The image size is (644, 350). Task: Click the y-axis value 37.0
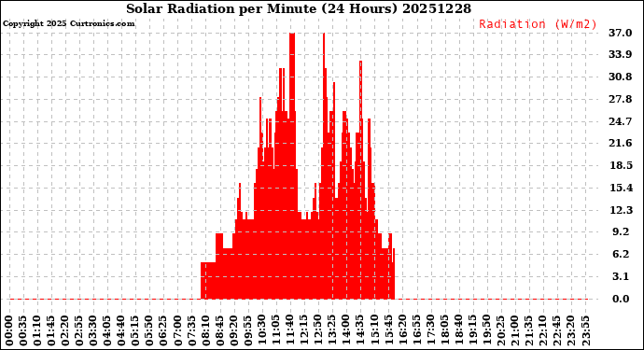point(620,33)
